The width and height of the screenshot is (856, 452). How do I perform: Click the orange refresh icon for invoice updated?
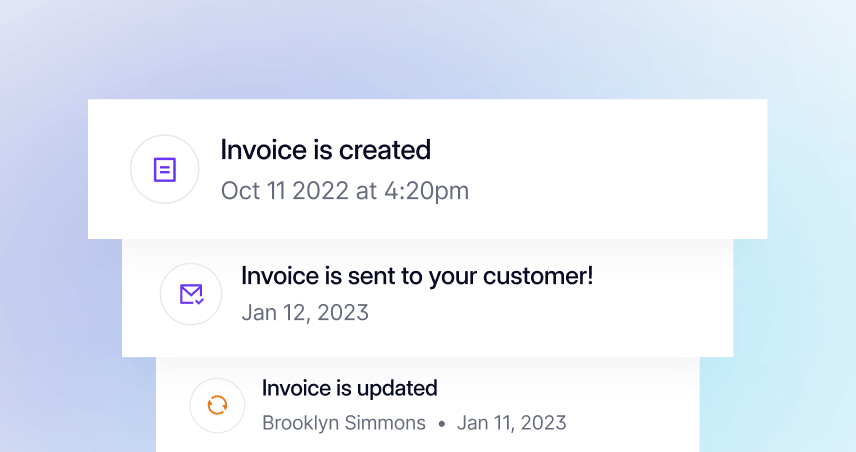(x=217, y=405)
